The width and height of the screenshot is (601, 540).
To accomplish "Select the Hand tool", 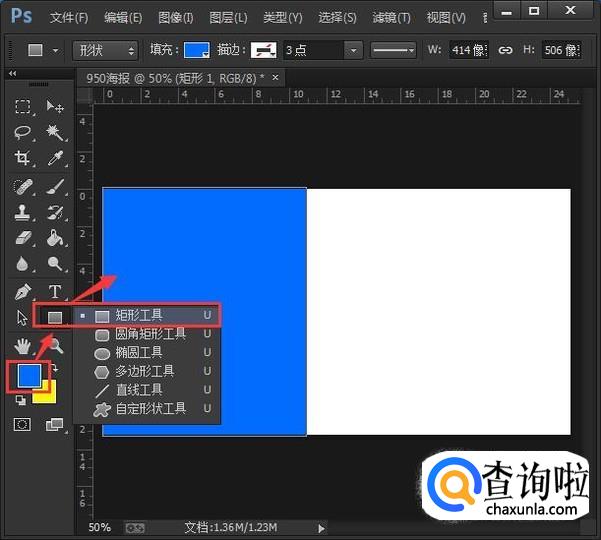I will tap(23, 345).
